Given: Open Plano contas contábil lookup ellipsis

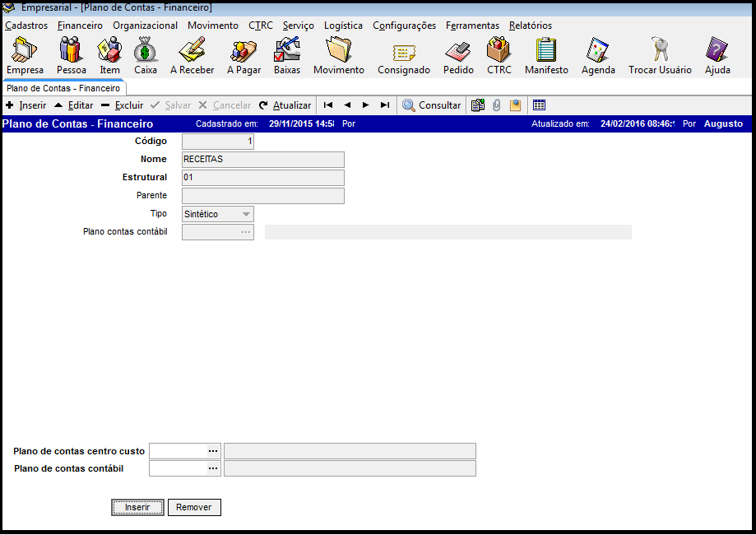Looking at the screenshot, I should coord(245,232).
